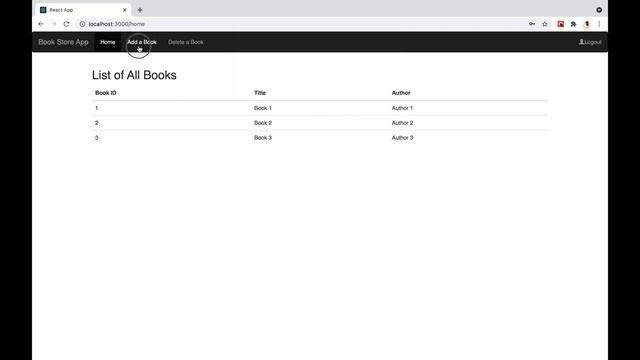The height and width of the screenshot is (360, 640).
Task: Click the Book Store App brand link
Action: (x=63, y=42)
